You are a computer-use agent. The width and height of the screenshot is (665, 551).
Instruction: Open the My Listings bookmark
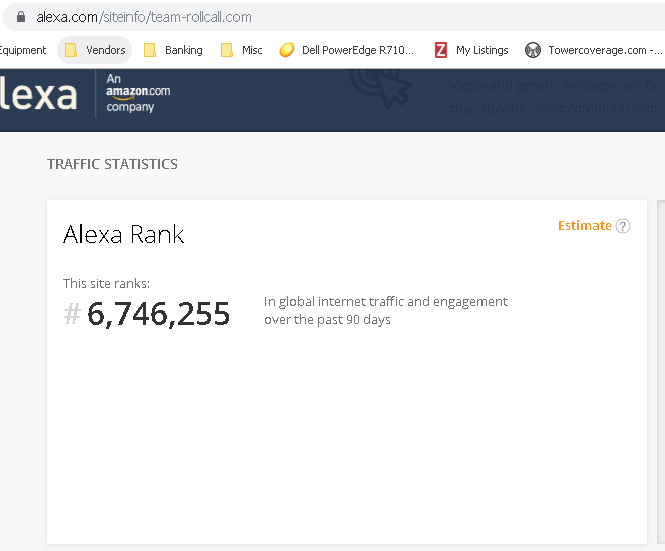(x=471, y=50)
